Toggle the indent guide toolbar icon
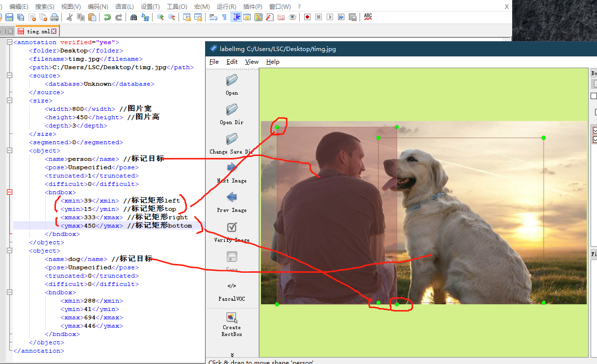The image size is (597, 364). [x=236, y=17]
